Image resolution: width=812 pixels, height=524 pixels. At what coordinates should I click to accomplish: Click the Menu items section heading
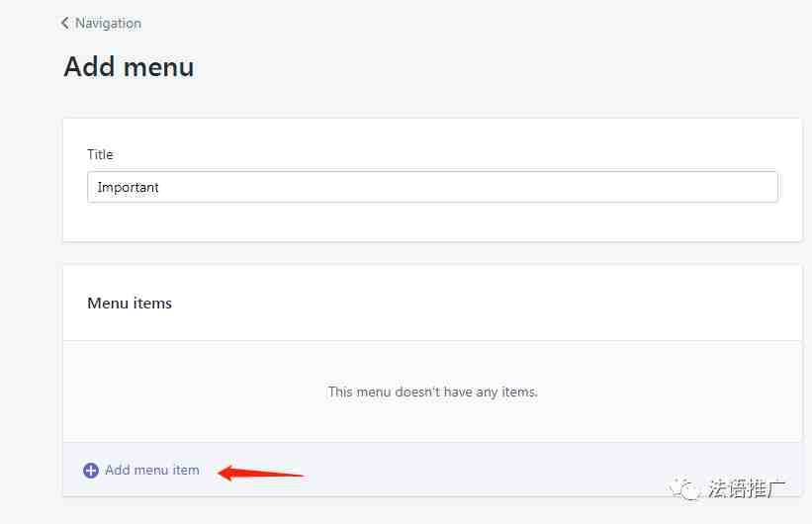(130, 303)
